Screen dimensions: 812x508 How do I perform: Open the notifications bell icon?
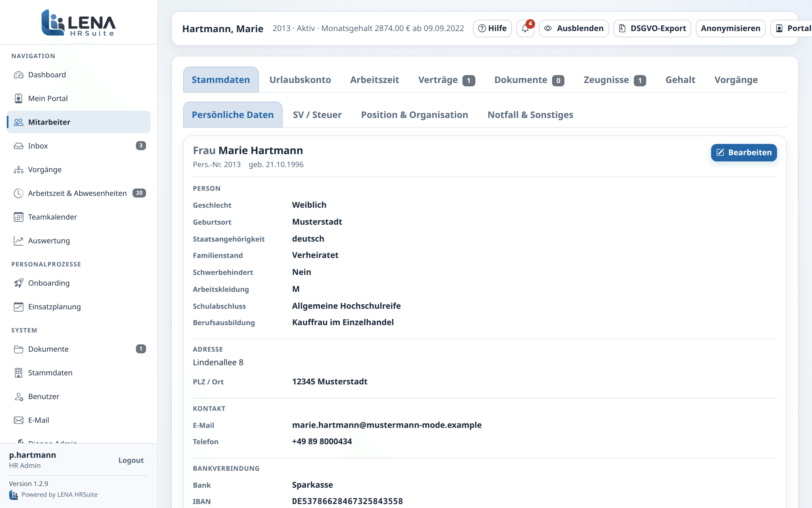(526, 29)
